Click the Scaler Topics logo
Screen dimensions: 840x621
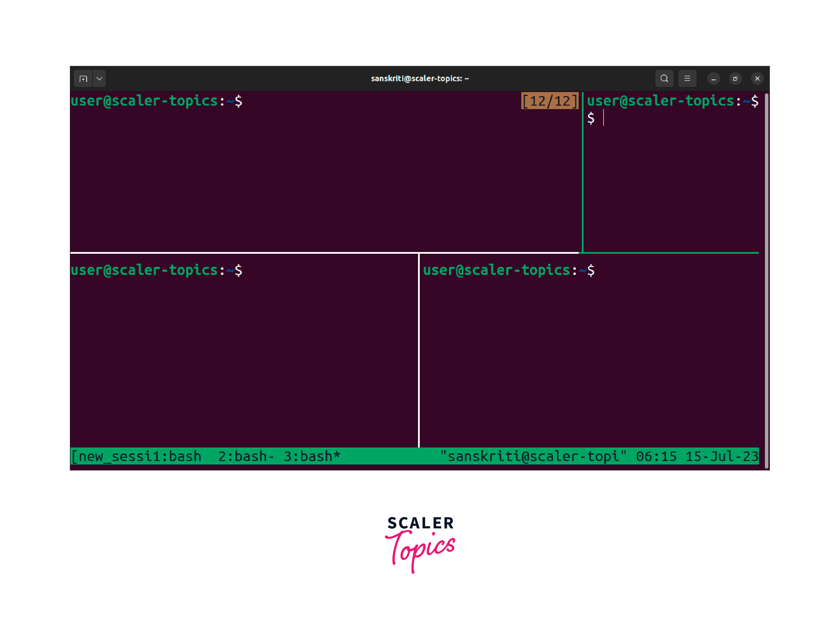click(x=420, y=543)
